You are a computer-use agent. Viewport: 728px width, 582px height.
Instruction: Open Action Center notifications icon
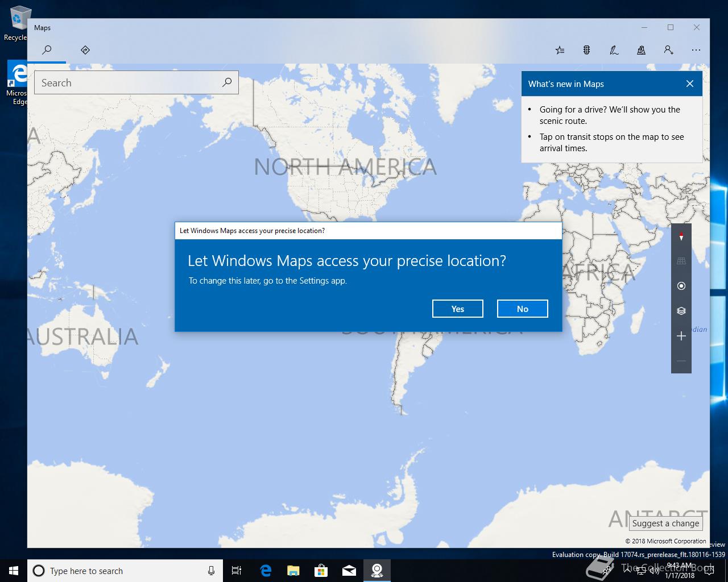point(709,571)
